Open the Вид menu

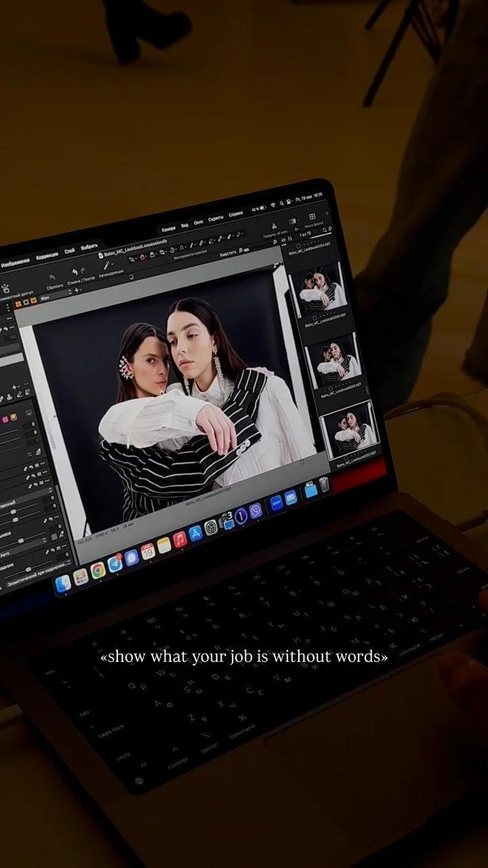[186, 225]
